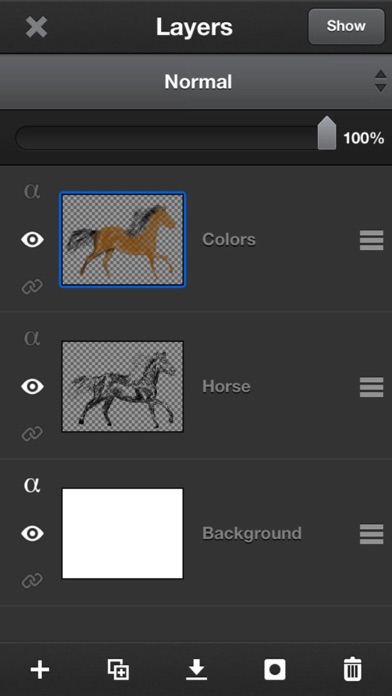Add a new layer with plus icon

40,669
